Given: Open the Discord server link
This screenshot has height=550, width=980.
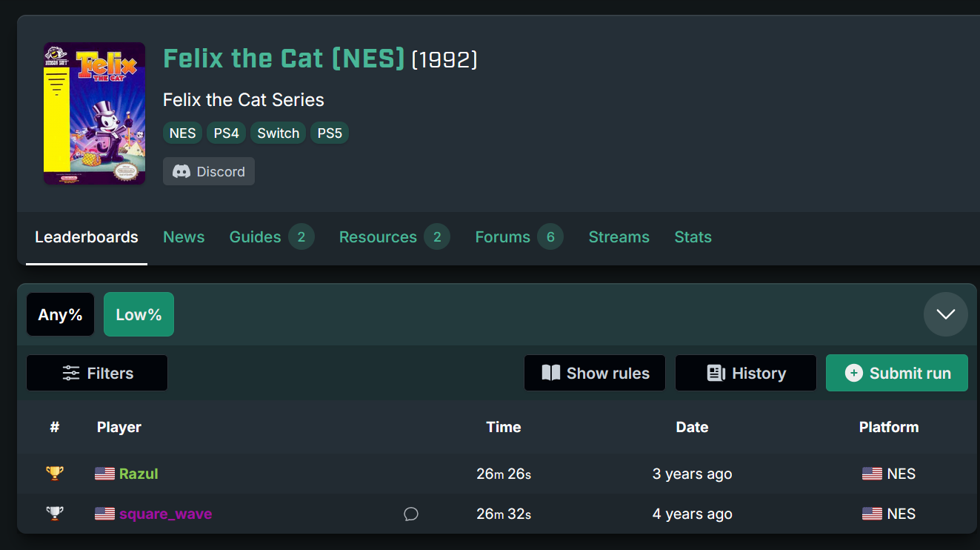Looking at the screenshot, I should click(209, 171).
